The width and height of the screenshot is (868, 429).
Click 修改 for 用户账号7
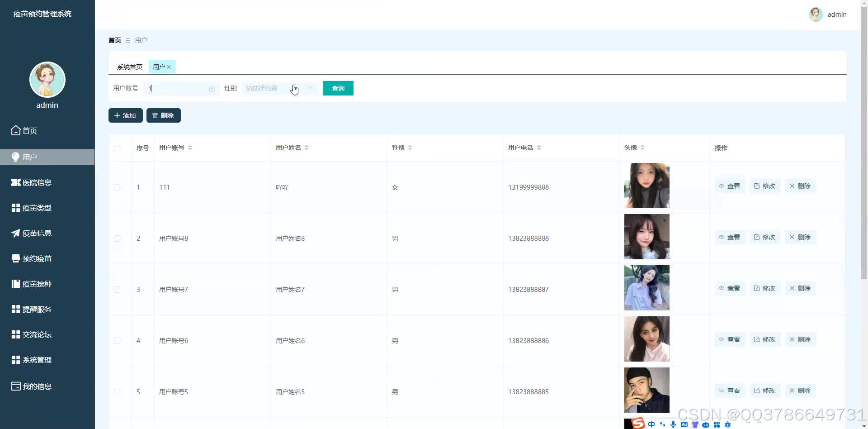(x=765, y=288)
